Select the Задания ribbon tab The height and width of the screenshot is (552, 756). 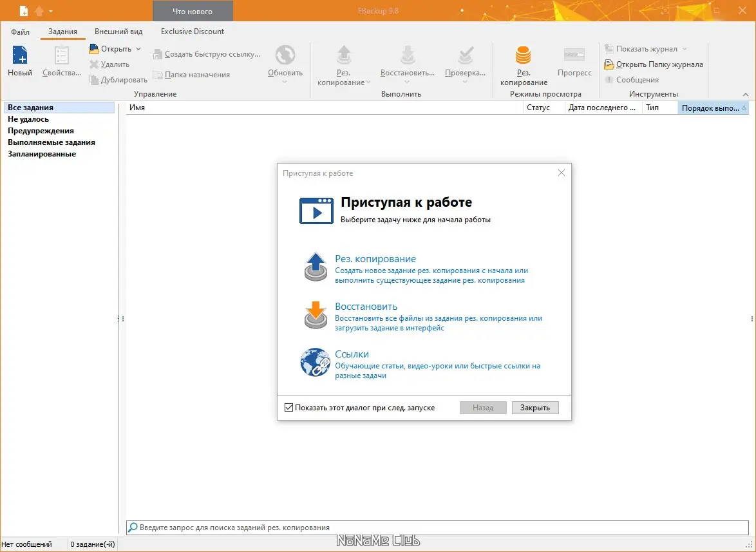pyautogui.click(x=62, y=32)
